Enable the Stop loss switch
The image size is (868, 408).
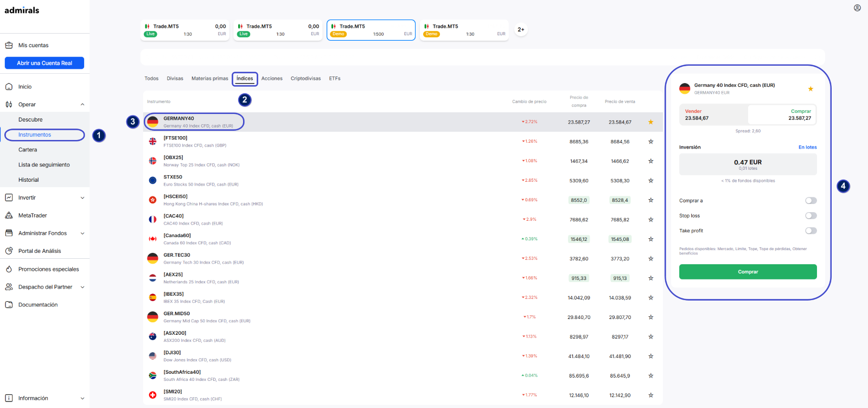click(811, 216)
